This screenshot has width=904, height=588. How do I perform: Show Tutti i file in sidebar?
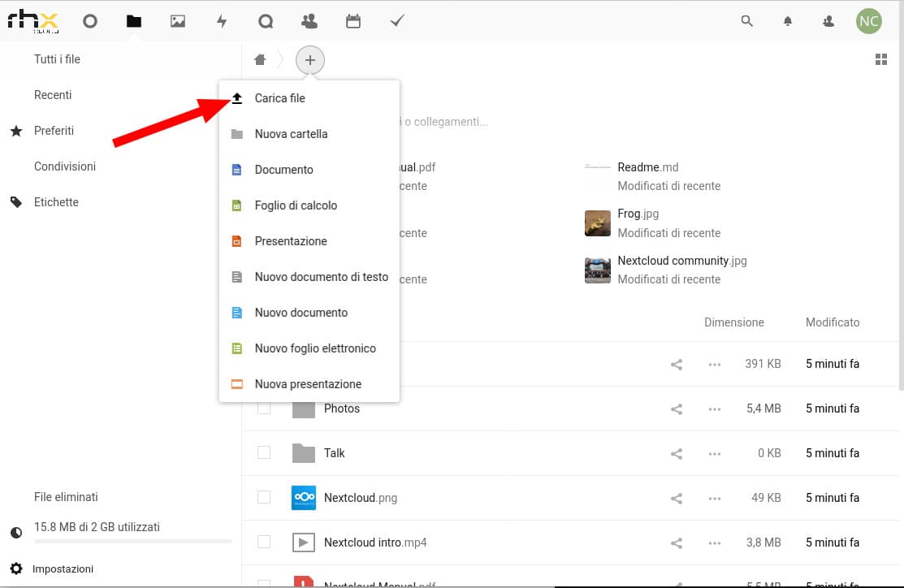[57, 59]
